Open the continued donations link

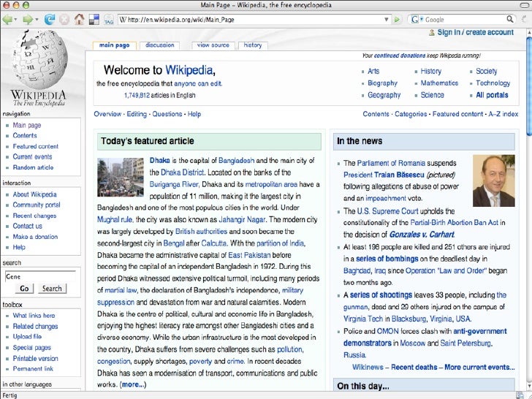[399, 56]
